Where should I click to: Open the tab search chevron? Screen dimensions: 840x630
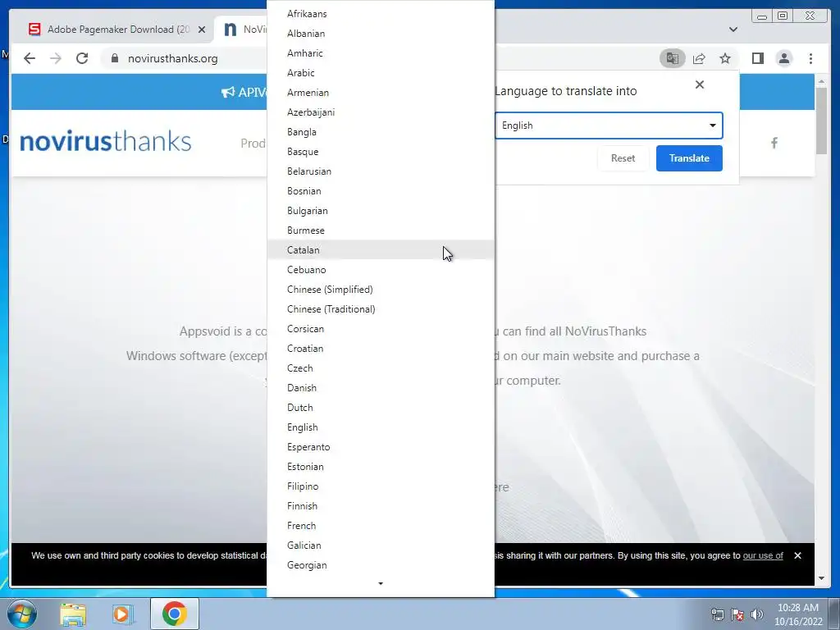[x=733, y=30]
